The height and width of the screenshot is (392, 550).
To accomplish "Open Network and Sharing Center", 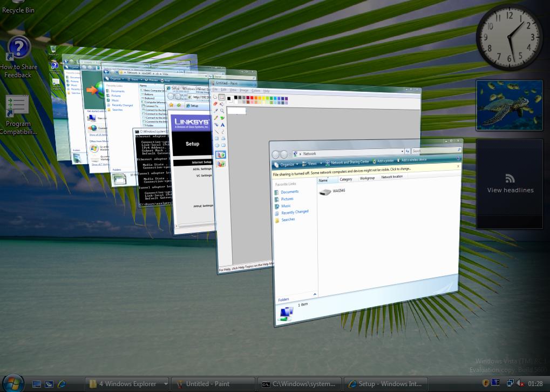I will (347, 162).
